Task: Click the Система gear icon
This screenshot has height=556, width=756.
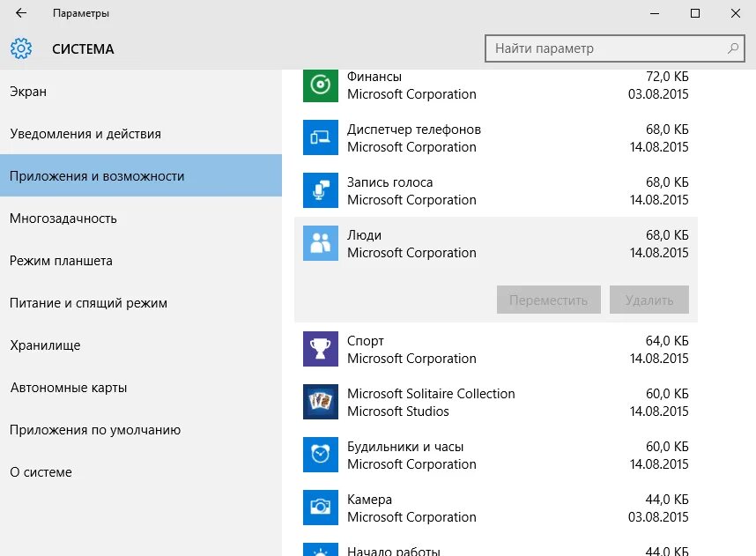Action: click(21, 48)
